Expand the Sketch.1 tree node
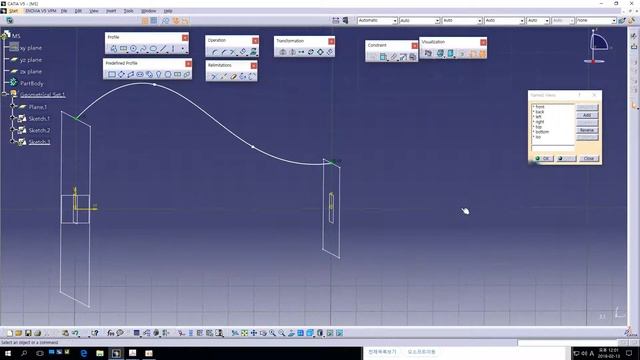The width and height of the screenshot is (640, 360). [13, 118]
